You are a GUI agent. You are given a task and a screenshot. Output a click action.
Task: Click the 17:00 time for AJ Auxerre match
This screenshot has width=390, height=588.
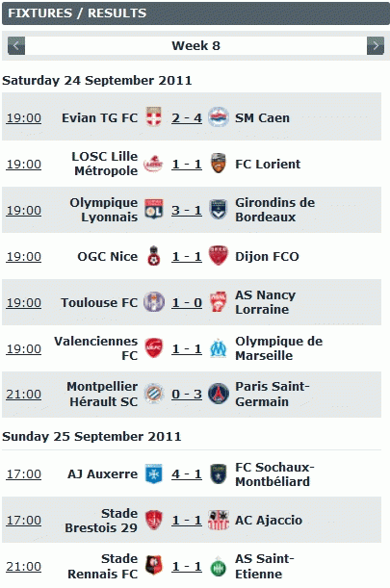pos(24,474)
